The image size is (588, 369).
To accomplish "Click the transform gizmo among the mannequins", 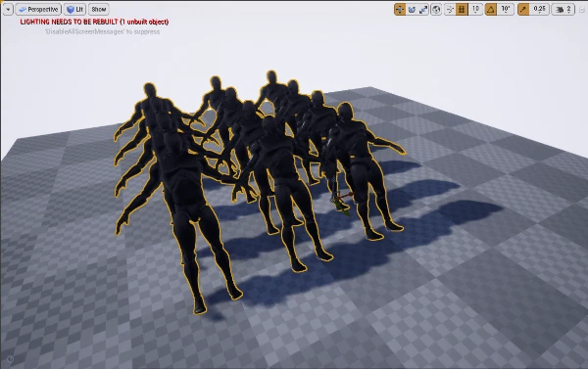I will pos(341,203).
